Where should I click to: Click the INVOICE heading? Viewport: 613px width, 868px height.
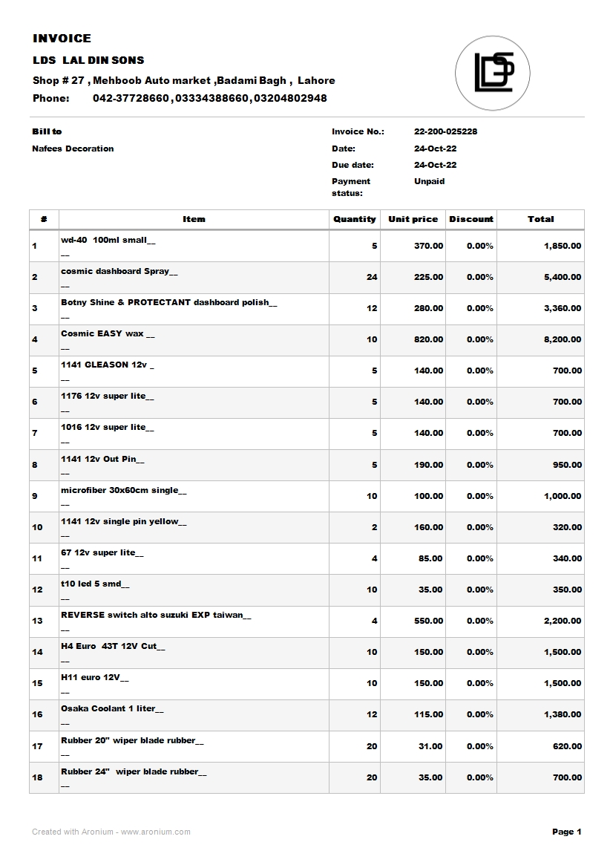[x=62, y=39]
